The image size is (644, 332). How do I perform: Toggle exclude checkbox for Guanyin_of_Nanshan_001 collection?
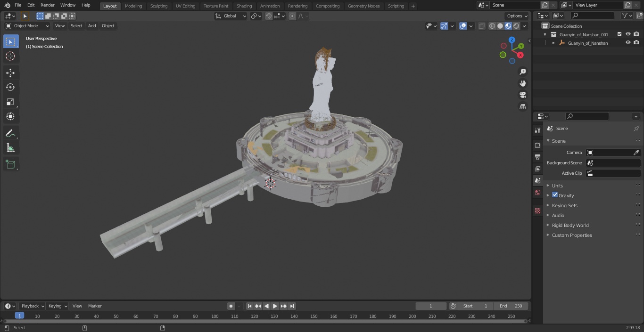coord(619,34)
